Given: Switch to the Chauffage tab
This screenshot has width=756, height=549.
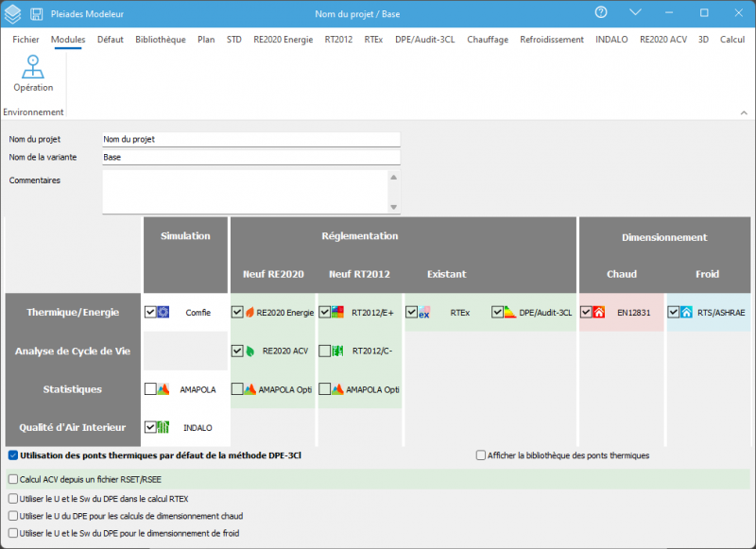Looking at the screenshot, I should [488, 40].
